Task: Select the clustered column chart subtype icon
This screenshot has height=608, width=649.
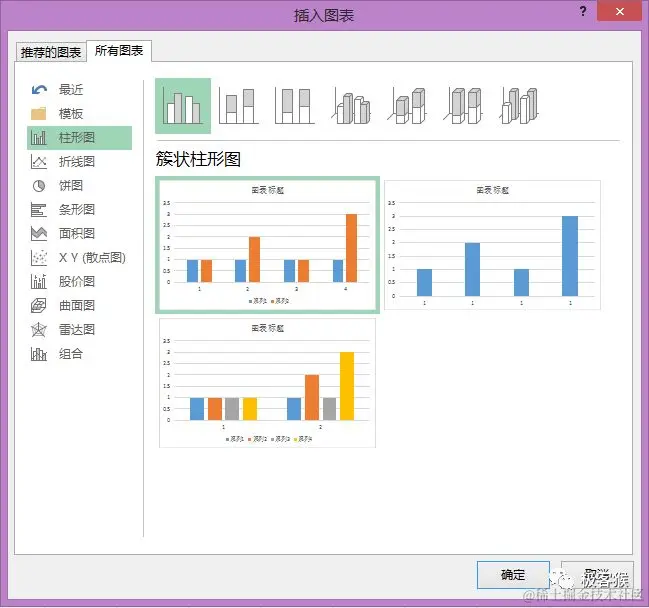Action: (x=183, y=106)
